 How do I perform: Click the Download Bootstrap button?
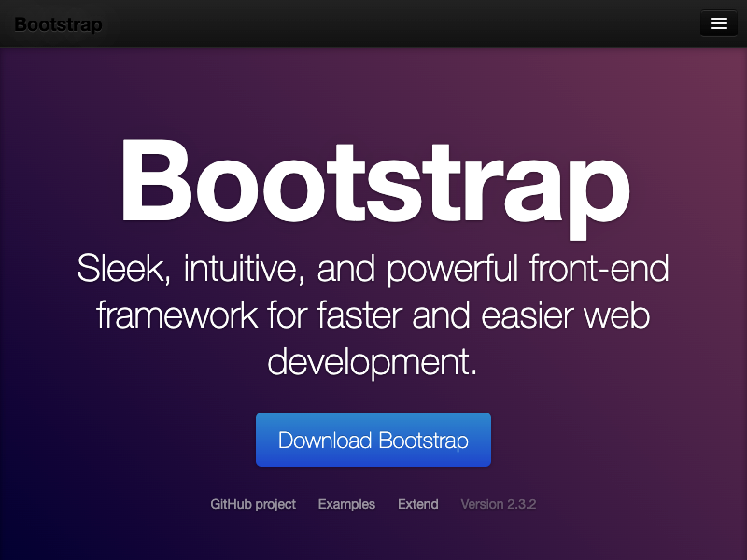373,440
